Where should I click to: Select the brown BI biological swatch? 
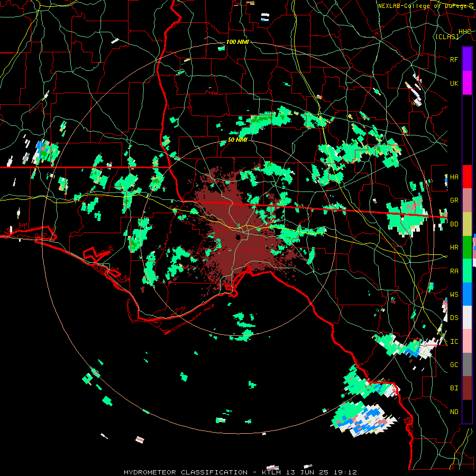click(467, 388)
